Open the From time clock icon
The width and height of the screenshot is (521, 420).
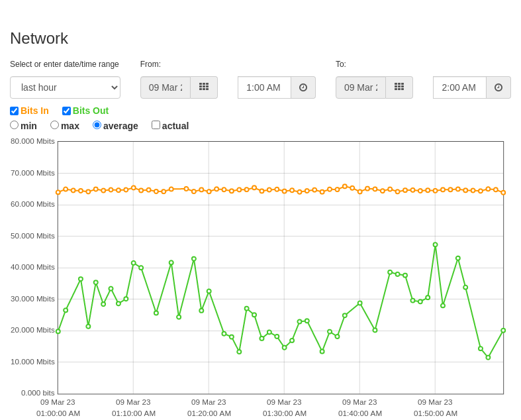click(303, 87)
